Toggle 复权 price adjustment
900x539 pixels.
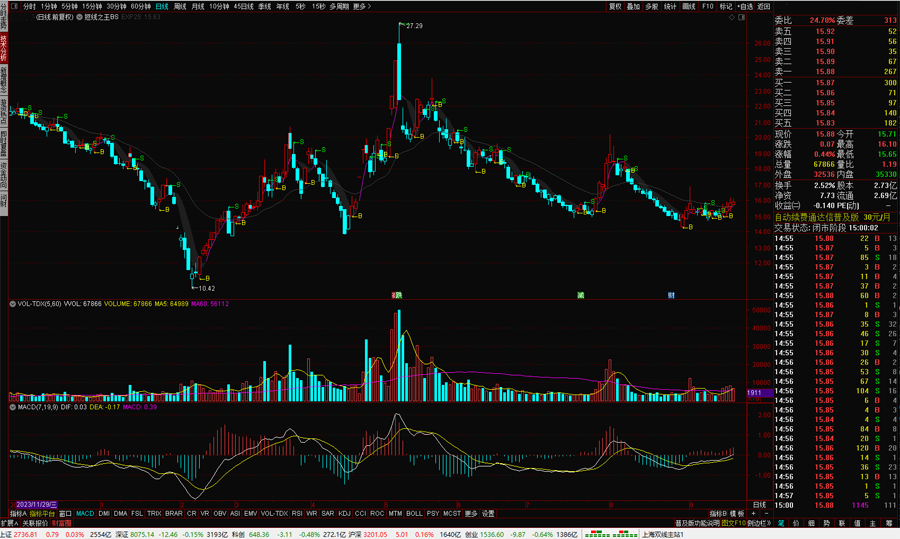(615, 6)
